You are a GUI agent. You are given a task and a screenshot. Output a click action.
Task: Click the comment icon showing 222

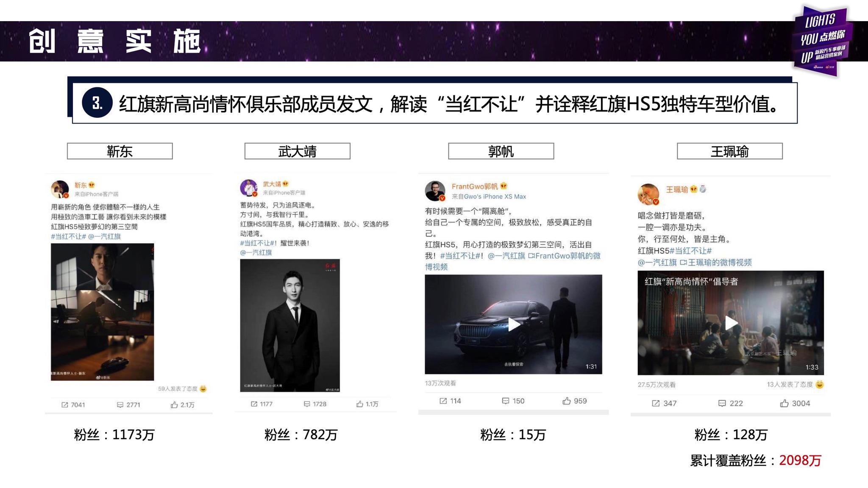tap(722, 403)
